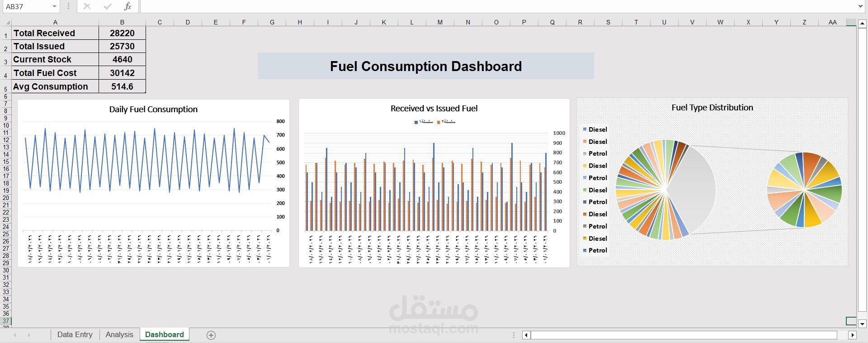
Task: Click the cell with value 28220
Action: (x=122, y=33)
